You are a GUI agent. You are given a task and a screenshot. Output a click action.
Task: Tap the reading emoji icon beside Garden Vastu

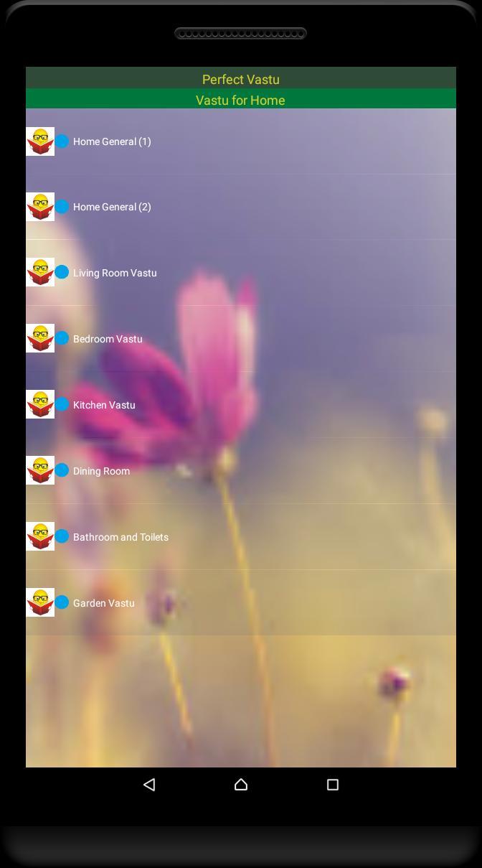(40, 602)
